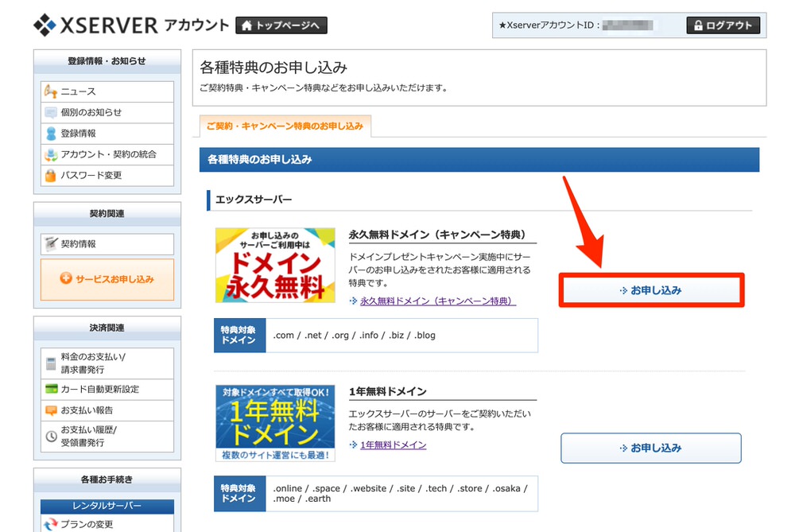Screen dimensions: 795x532
Task: Open 契約情報 sidebar item
Action: (x=107, y=244)
